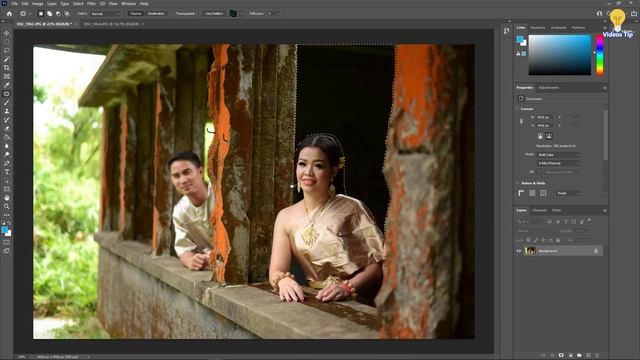The image size is (640, 360).
Task: Open the layer blend mode dropdown
Action: [537, 231]
